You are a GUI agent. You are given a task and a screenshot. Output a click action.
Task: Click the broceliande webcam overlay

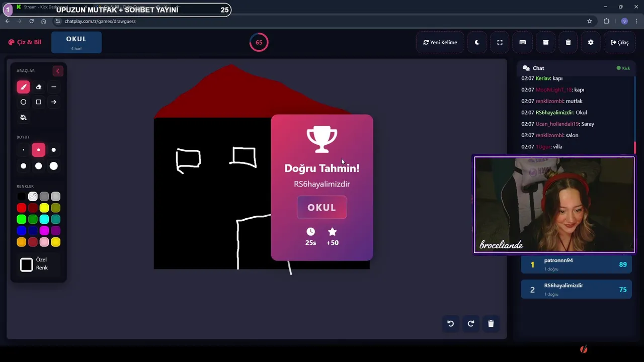554,205
